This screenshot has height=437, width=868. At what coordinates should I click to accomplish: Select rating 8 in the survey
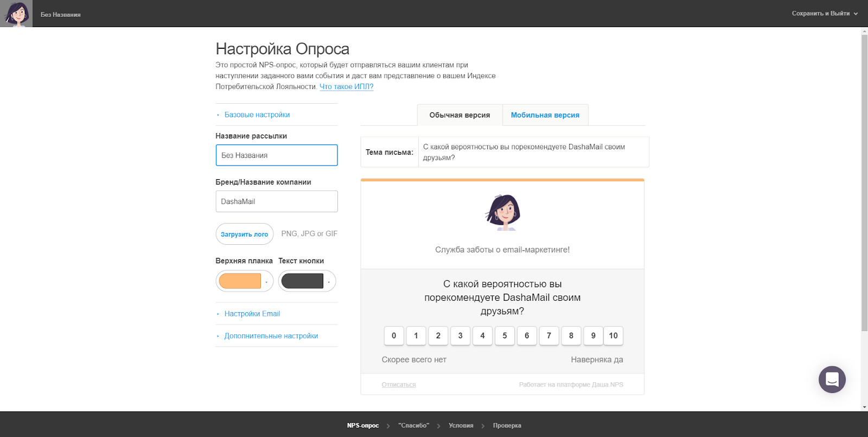click(571, 335)
